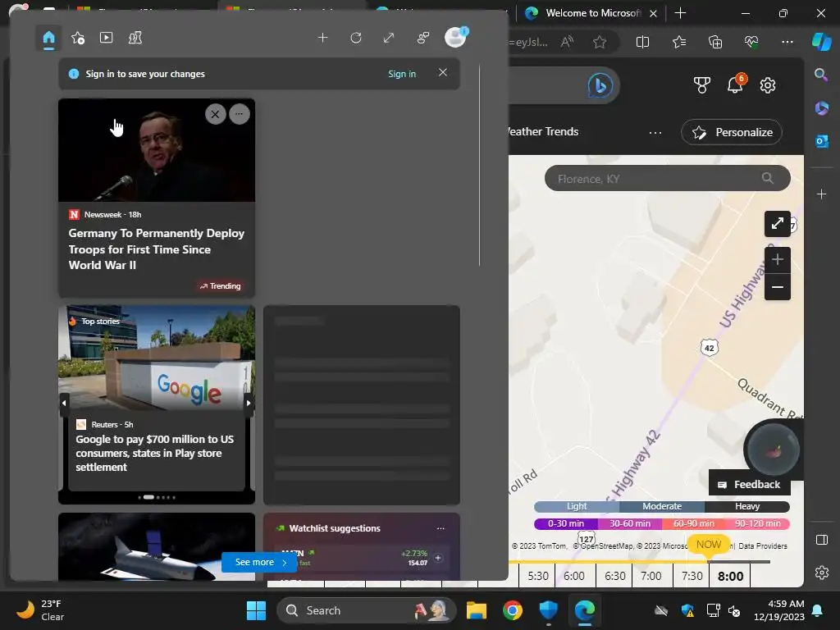This screenshot has width=840, height=630.
Task: Open the Google sign top stories image
Action: 157,358
